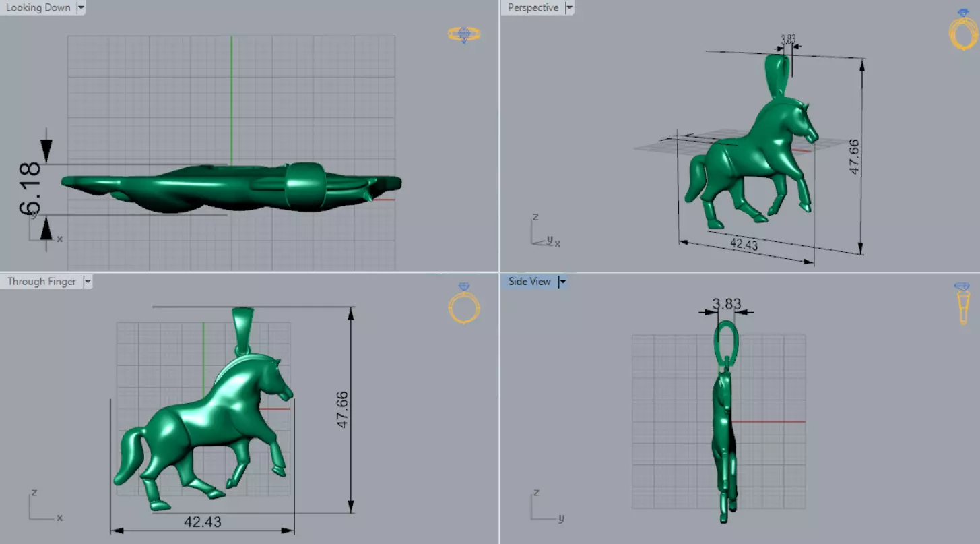
Task: Open the Side View viewport dropdown arrow
Action: 562,282
